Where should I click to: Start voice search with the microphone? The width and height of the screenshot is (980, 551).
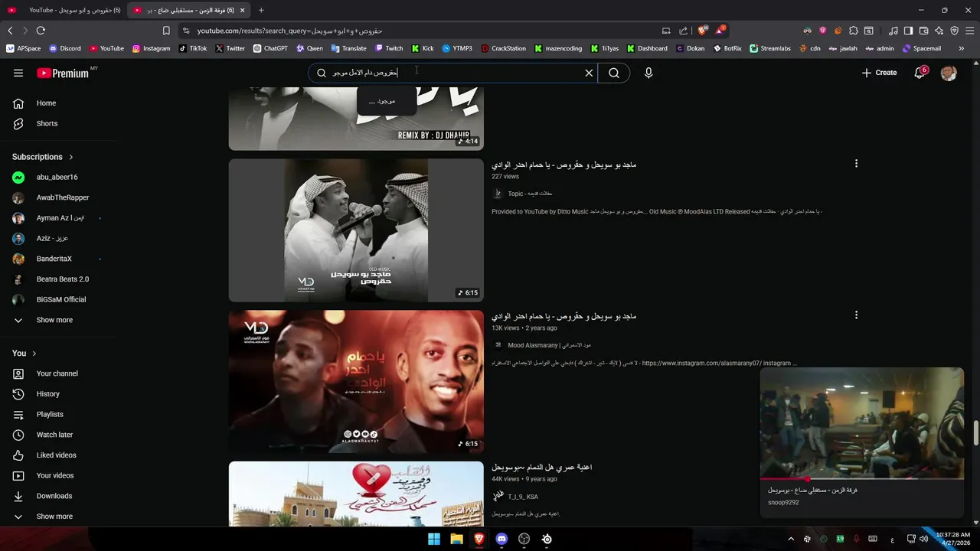coord(648,73)
